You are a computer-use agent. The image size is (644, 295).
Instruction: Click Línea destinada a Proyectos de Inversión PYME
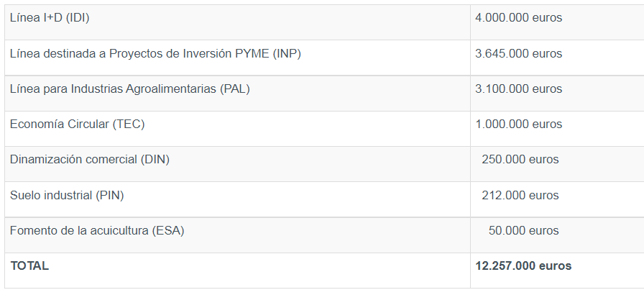140,54
